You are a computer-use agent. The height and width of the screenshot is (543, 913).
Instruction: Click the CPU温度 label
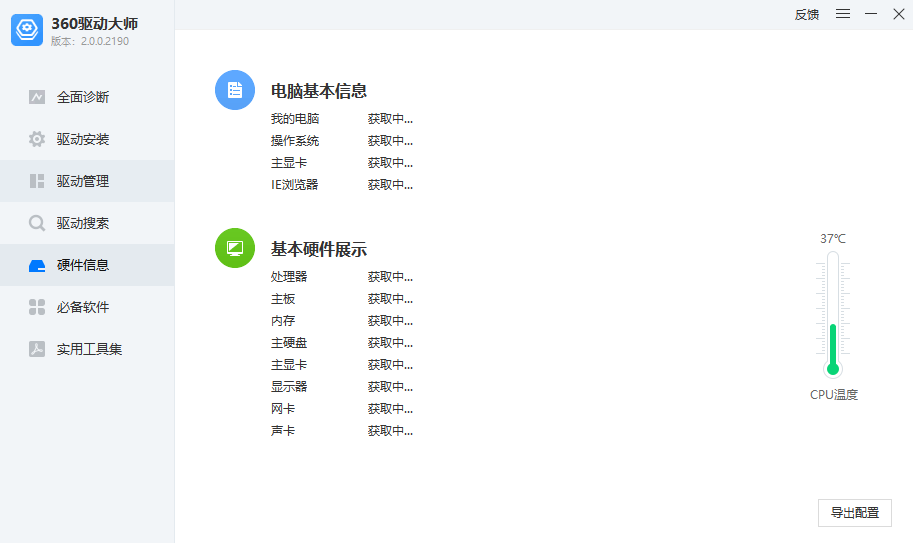(x=834, y=395)
